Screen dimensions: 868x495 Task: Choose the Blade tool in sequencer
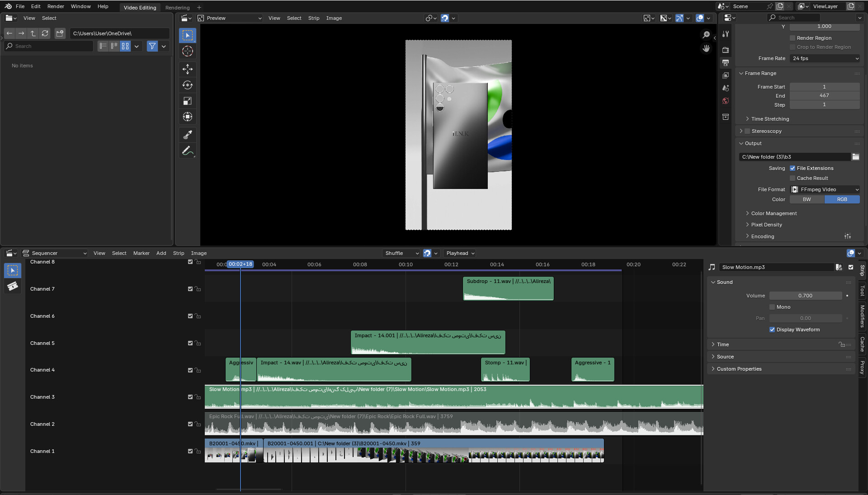point(12,286)
